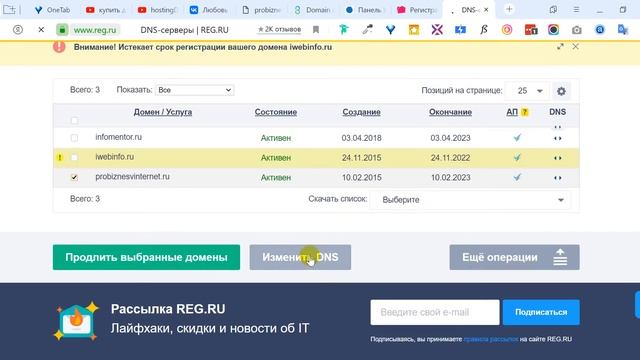This screenshot has width=640, height=360.
Task: Expand the 'Ещё операции' menu
Action: 514,257
